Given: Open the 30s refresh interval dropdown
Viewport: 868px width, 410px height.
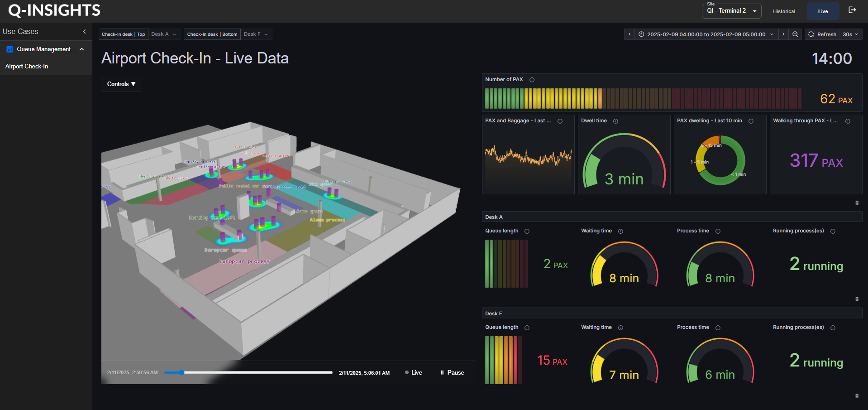Looking at the screenshot, I should click(850, 34).
